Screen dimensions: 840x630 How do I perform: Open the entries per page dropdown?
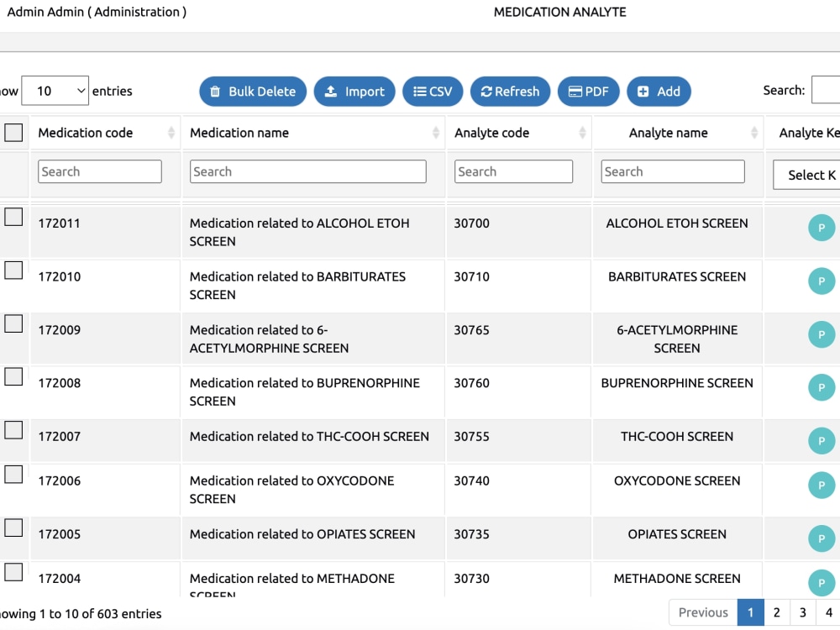55,91
